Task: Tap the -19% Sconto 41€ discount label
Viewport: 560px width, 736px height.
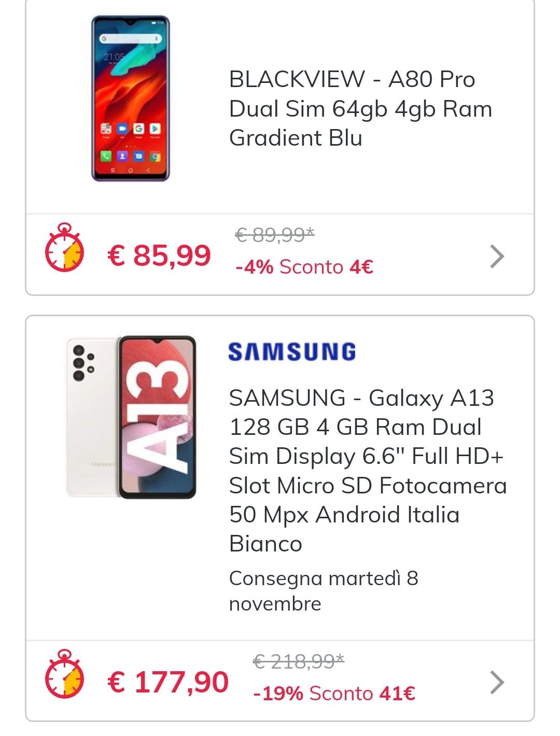Action: [334, 693]
